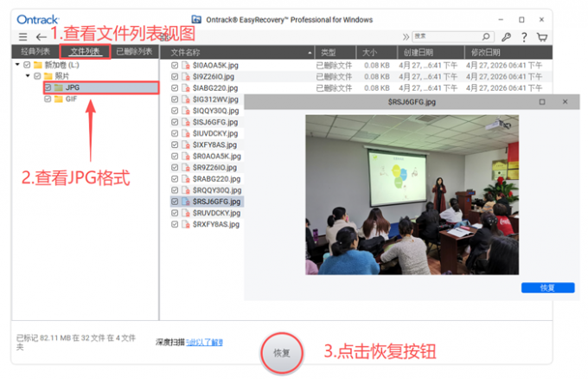
Task: Toggle checkbox for $RSJ6GFG.jpg
Action: [x=175, y=202]
